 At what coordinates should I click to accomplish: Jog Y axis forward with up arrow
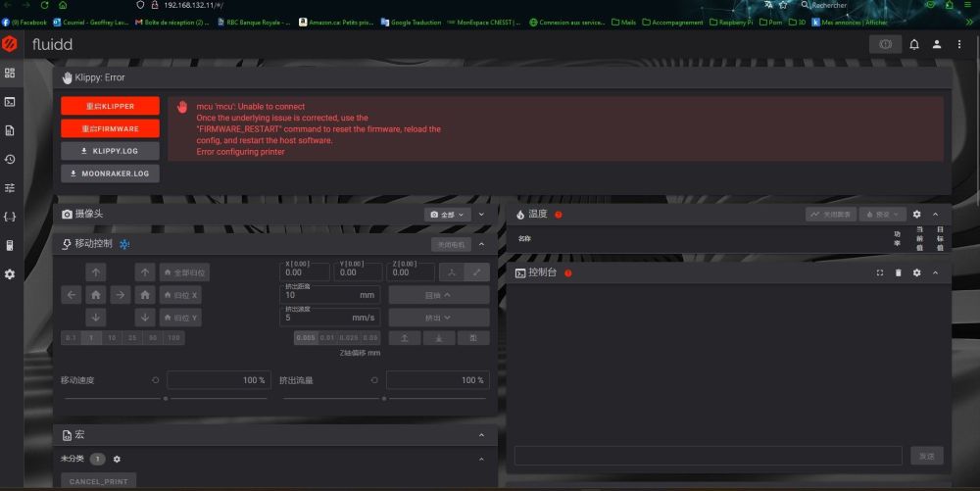(x=96, y=272)
